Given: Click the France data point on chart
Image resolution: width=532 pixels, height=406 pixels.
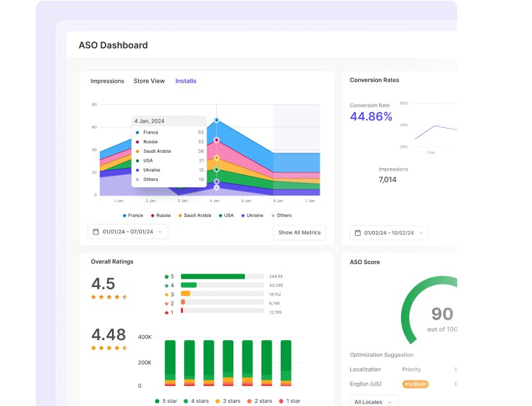Looking at the screenshot, I should [x=217, y=120].
